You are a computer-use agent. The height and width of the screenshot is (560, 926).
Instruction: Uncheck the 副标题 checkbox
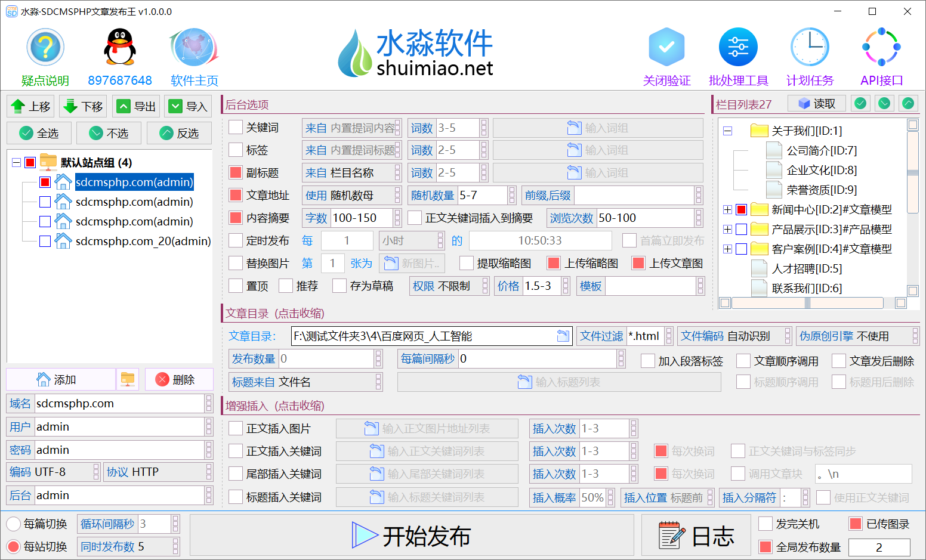236,172
